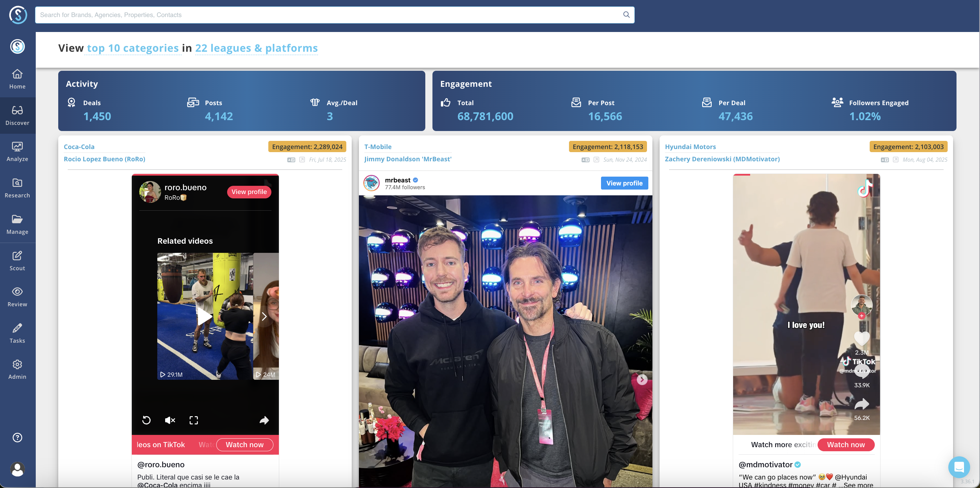The height and width of the screenshot is (488, 980).
Task: Go to Home in the sidebar
Action: 17,79
